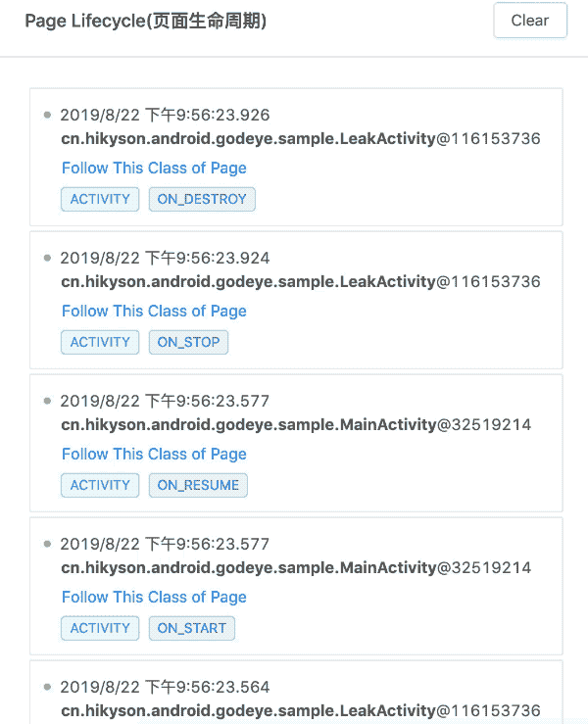Screen dimensions: 588x724
Task: Follow class of page in ON_RESUME entry
Action: tap(154, 455)
